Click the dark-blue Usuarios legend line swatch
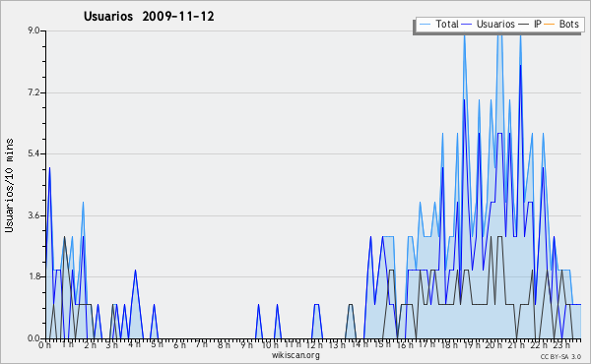The height and width of the screenshot is (364, 591). pos(467,24)
